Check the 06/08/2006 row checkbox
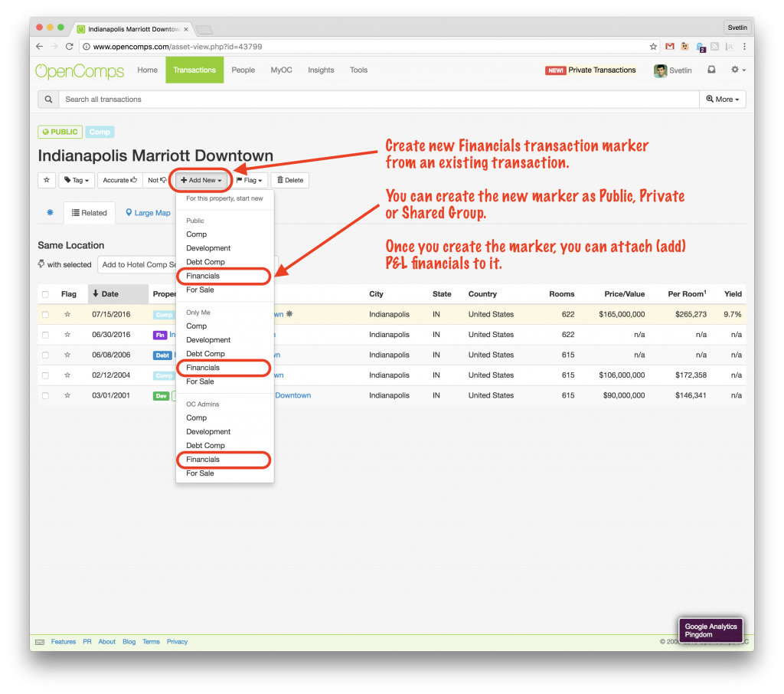The width and height of the screenshot is (784, 694). (x=45, y=355)
